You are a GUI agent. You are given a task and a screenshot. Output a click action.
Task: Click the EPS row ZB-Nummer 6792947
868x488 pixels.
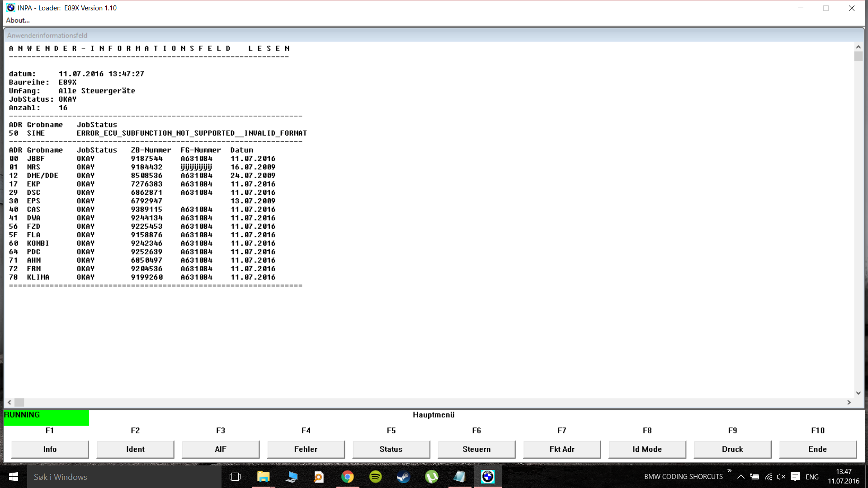point(146,201)
